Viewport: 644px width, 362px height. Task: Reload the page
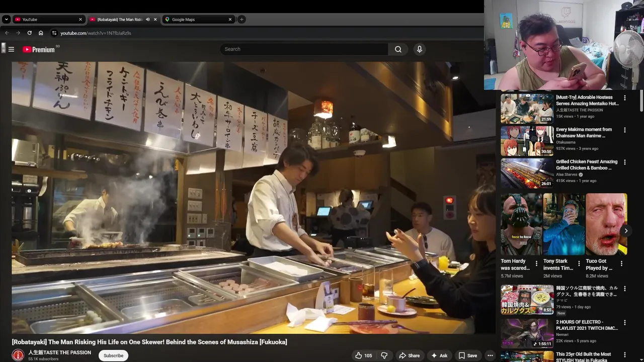[29, 33]
